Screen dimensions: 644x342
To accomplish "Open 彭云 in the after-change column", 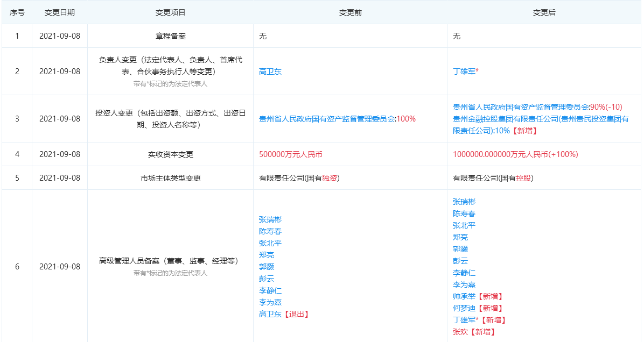I will pos(460,261).
